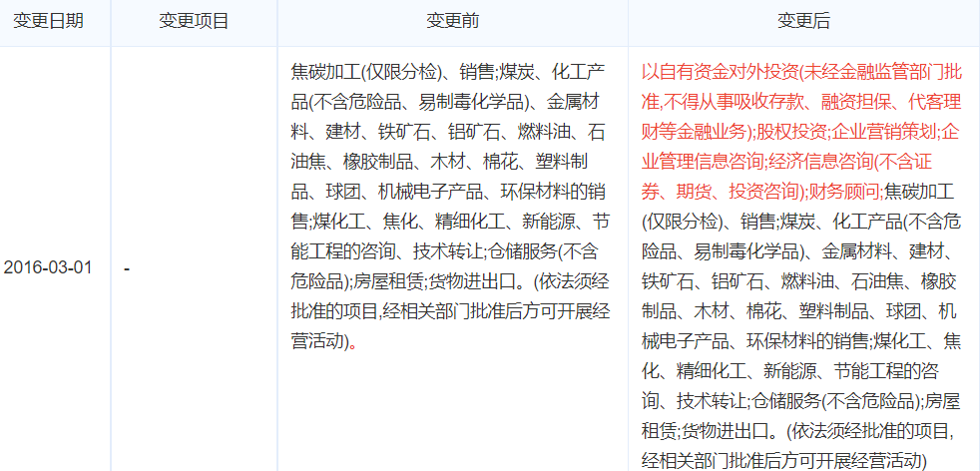Viewport: 980px width, 471px height.
Task: Click the black 焦碳加工 text in 变更后 column
Action: (x=921, y=193)
